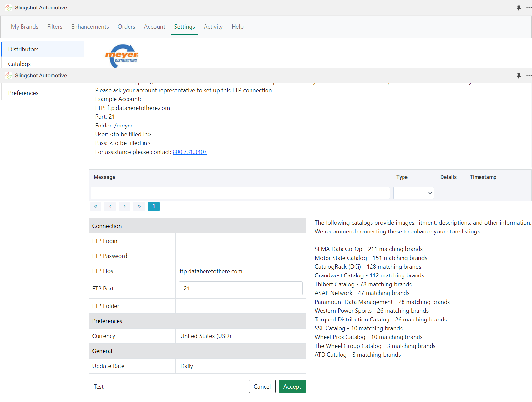
Task: Click Grandwest Catalog entry
Action: 369,275
